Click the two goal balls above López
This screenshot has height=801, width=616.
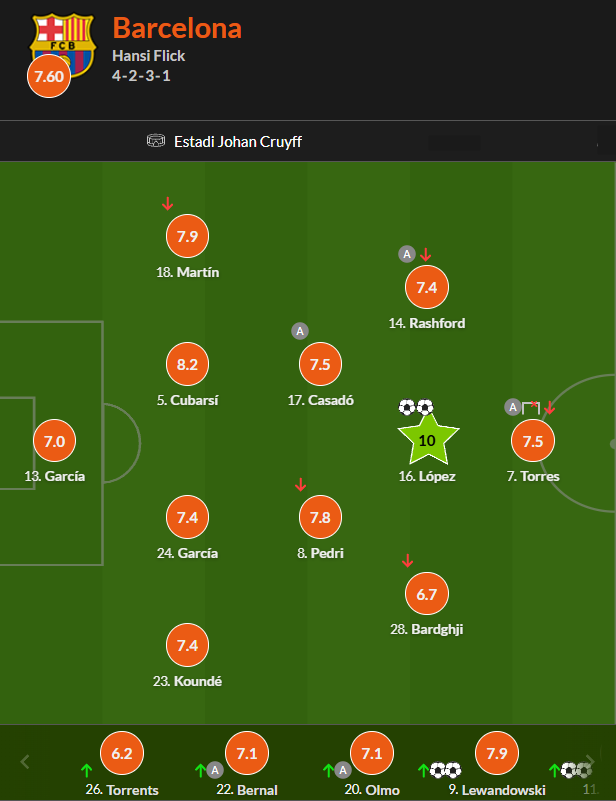coord(416,407)
